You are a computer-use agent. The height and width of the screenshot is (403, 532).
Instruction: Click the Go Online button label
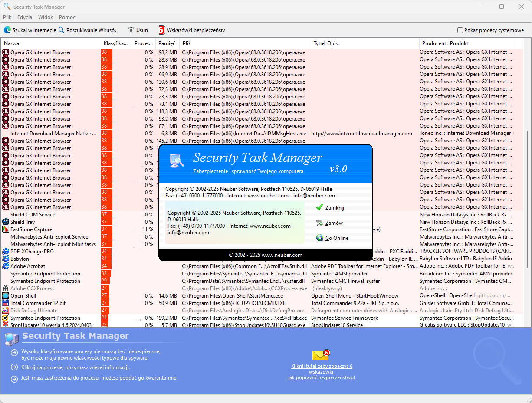coord(337,238)
